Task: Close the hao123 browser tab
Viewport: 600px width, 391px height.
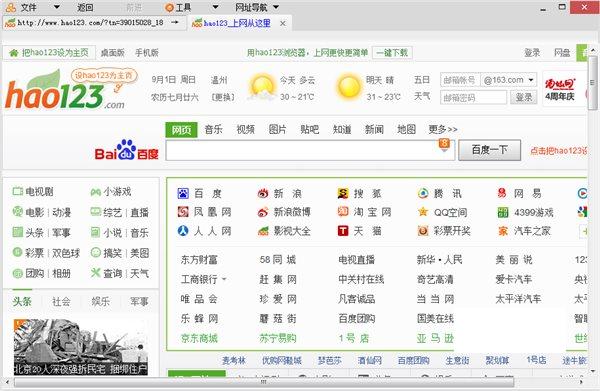Action: [x=282, y=23]
